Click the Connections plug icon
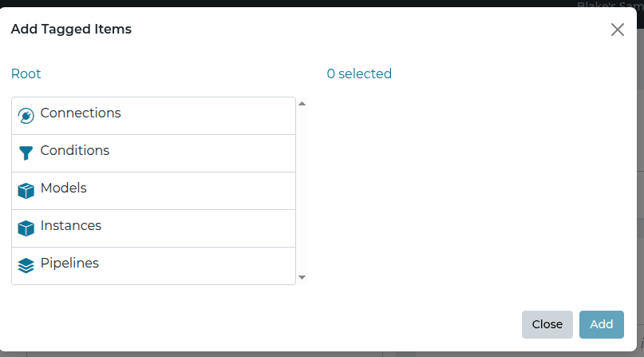Image resolution: width=644 pixels, height=357 pixels. (26, 116)
